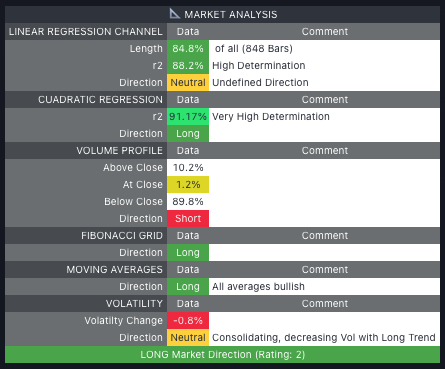Click the 'Volatilty Change' row label
This screenshot has height=369, width=445.
pyautogui.click(x=123, y=321)
